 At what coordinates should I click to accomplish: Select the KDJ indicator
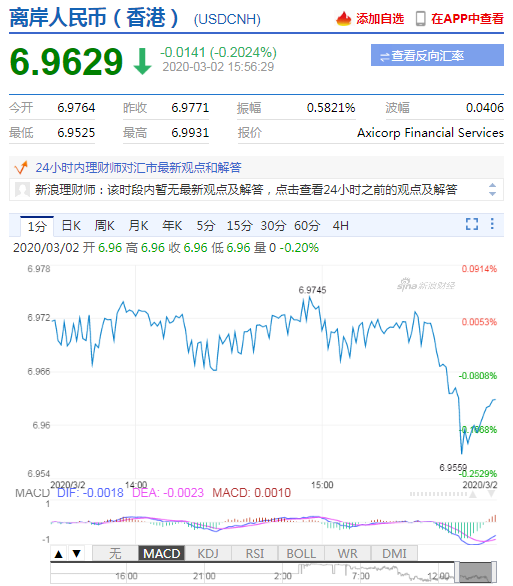(x=208, y=553)
